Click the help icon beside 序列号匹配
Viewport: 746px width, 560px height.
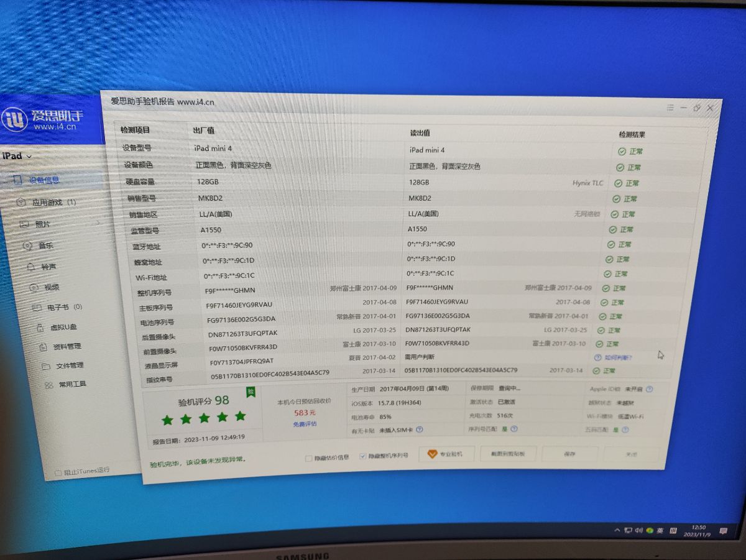[513, 429]
